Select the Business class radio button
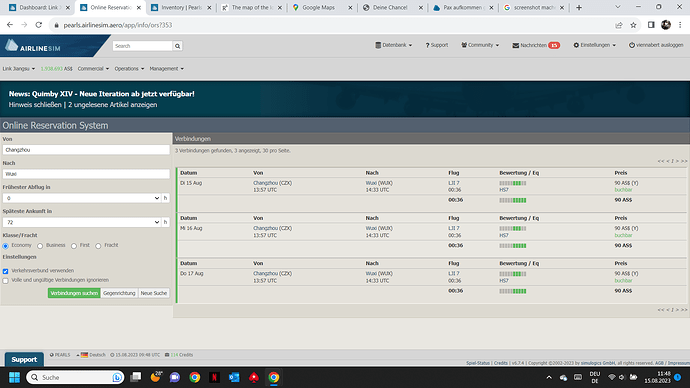The image size is (690, 388). tap(40, 246)
